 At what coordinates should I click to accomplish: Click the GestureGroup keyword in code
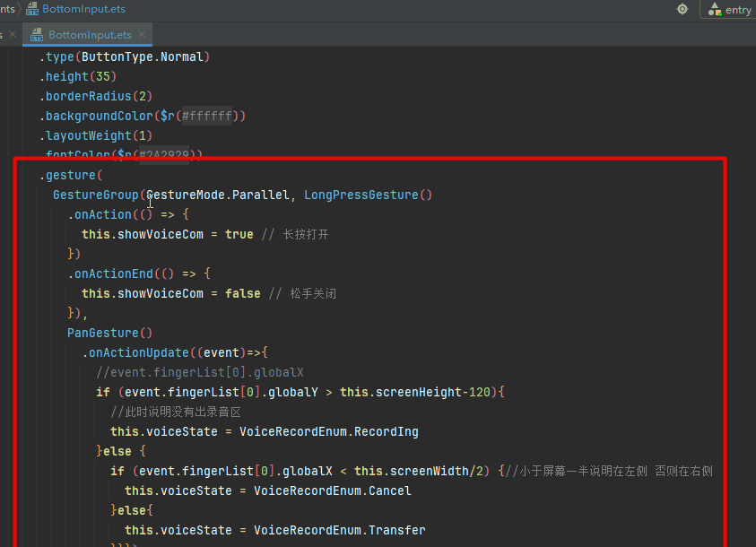coord(95,195)
